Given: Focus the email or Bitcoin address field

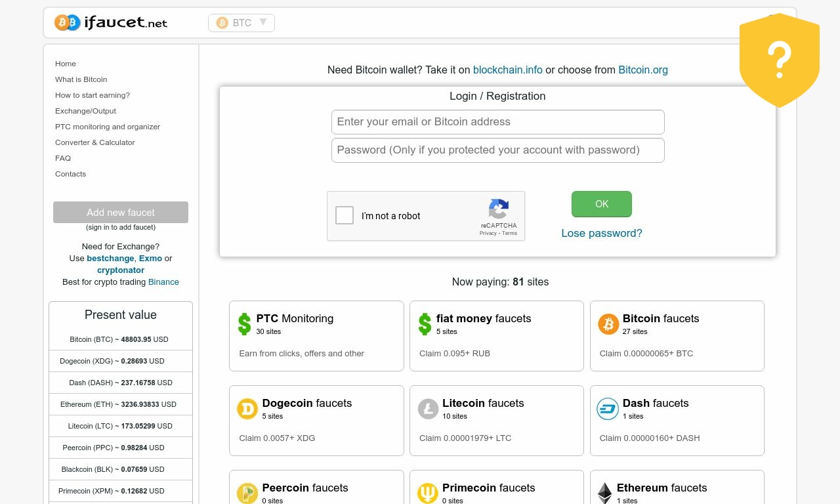Looking at the screenshot, I should [498, 122].
